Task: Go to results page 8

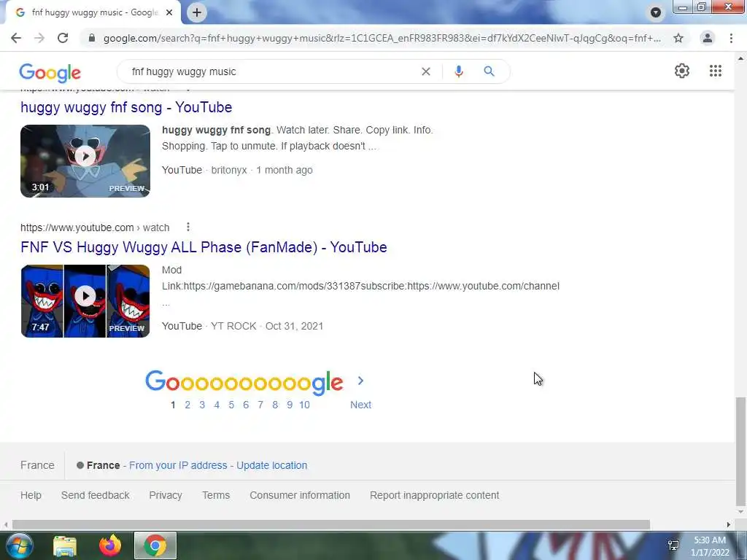Action: (x=275, y=405)
